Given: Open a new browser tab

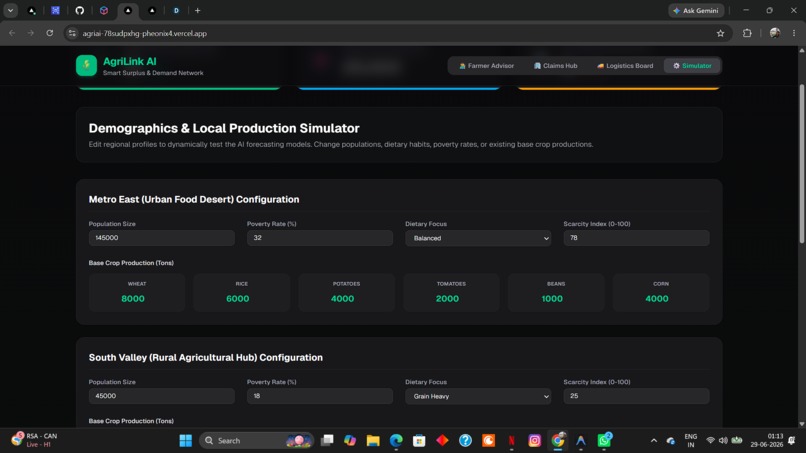Looking at the screenshot, I should (197, 10).
